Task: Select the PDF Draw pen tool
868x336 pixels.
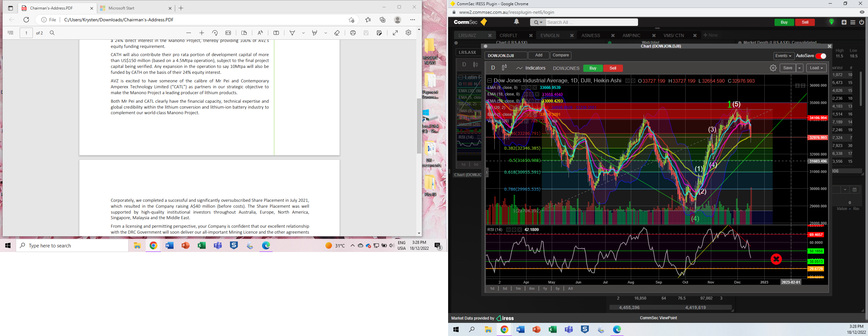Action: tap(293, 33)
